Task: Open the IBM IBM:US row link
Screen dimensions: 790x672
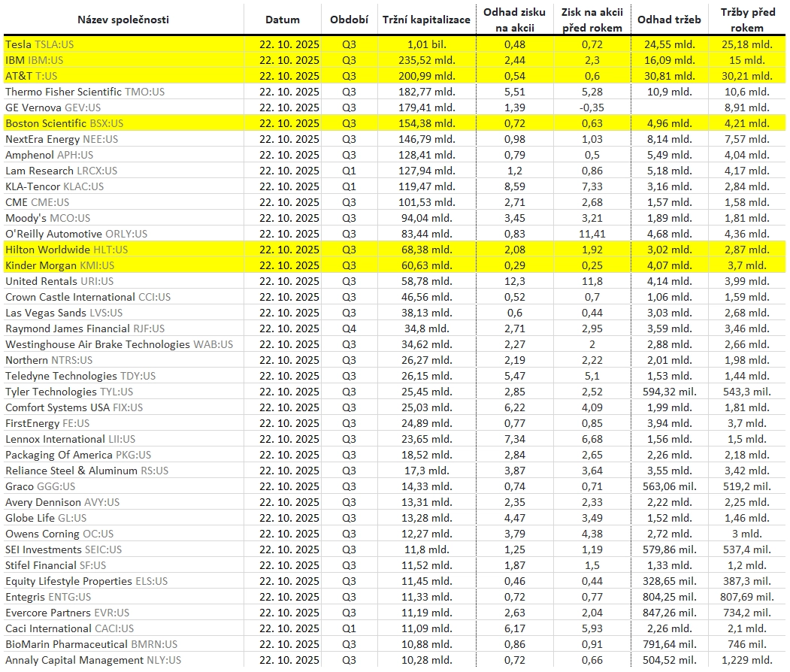Action: [x=34, y=60]
